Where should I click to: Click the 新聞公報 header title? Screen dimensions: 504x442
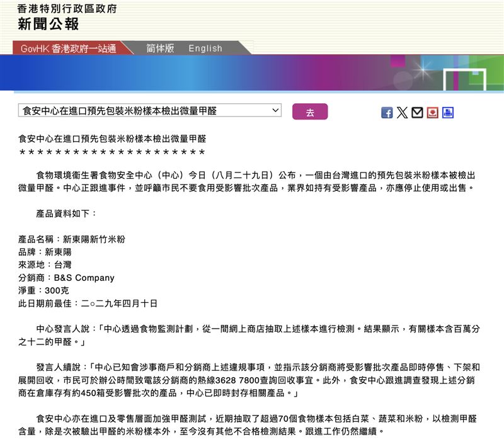(x=49, y=24)
